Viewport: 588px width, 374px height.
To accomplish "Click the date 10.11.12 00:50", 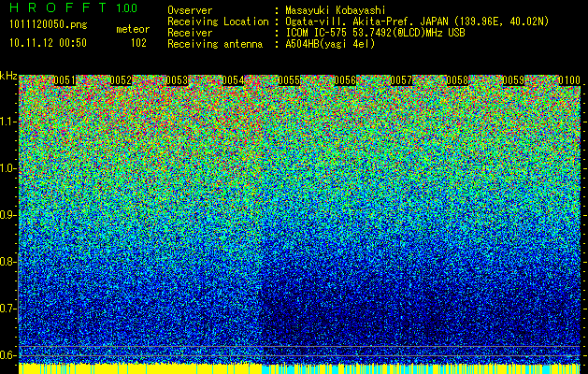I will click(48, 43).
